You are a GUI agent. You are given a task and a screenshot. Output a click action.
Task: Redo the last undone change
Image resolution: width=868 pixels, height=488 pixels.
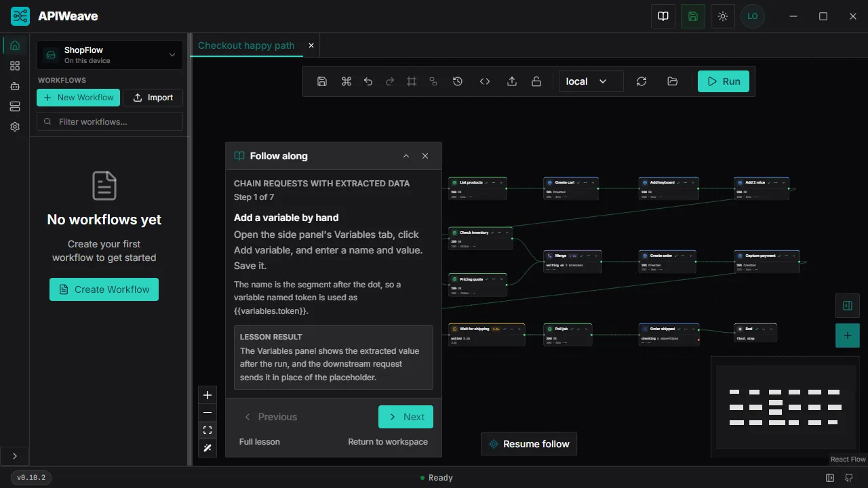[390, 81]
